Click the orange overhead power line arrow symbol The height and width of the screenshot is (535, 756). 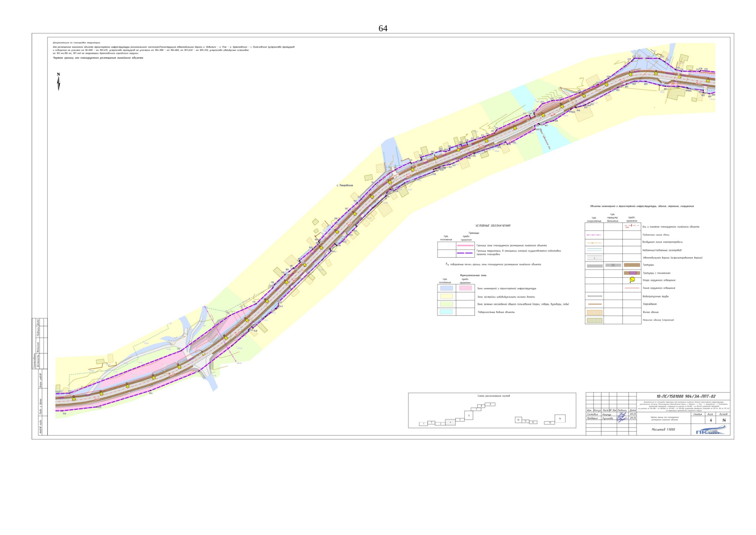tap(594, 243)
